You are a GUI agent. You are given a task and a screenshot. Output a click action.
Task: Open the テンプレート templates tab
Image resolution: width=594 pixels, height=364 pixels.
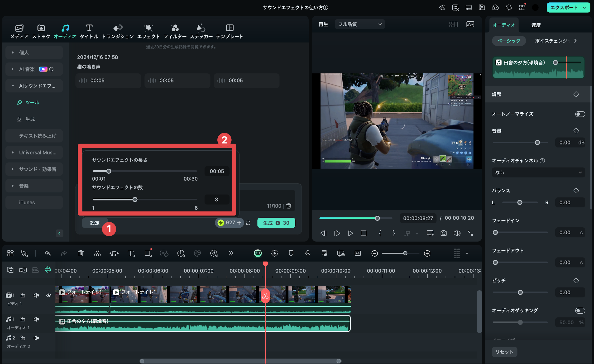click(230, 31)
